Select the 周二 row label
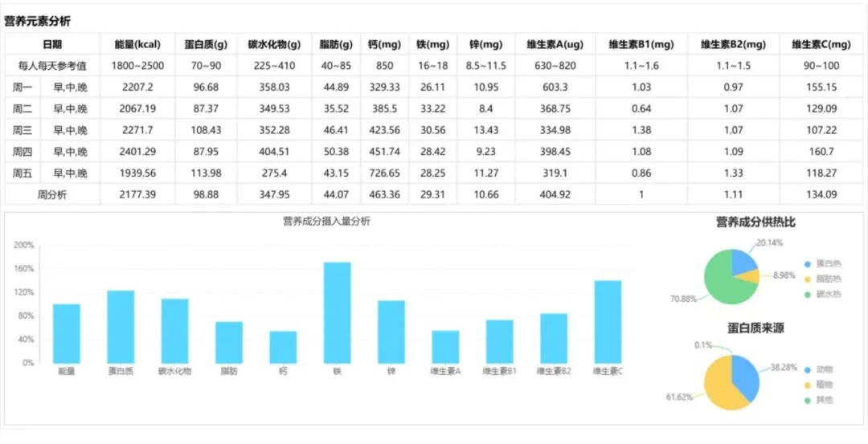Screen dimensions: 868x444 coord(23,109)
